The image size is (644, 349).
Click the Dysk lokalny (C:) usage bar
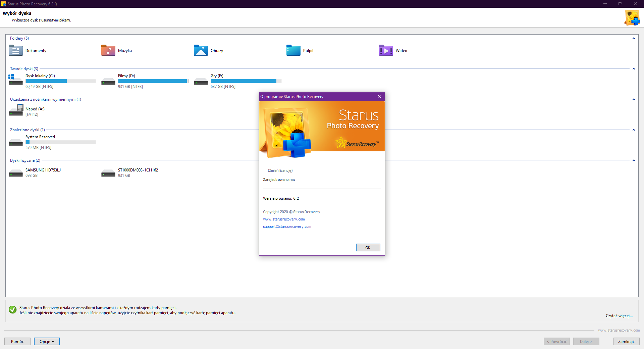(x=61, y=81)
